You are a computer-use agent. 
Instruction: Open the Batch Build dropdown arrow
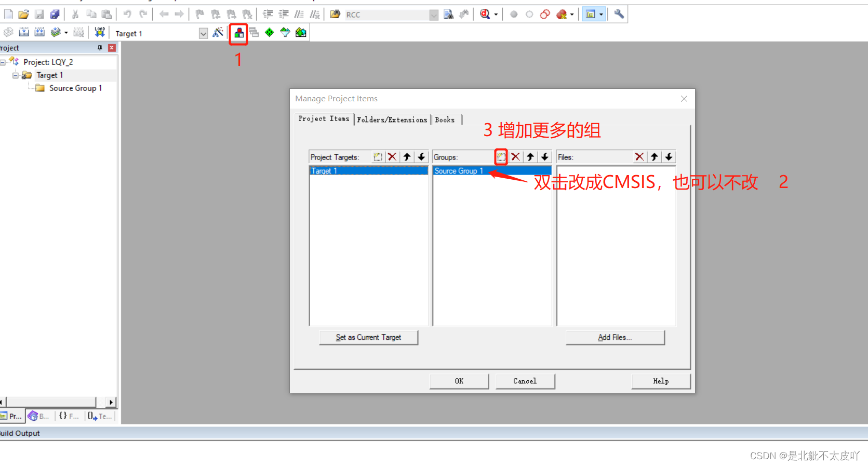[66, 33]
